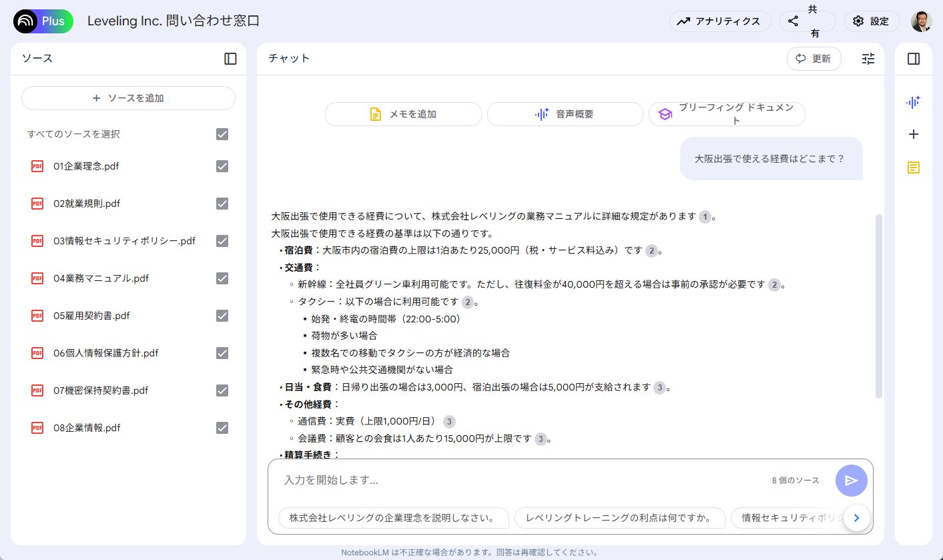Open 設定 with the gear icon
Image resolution: width=943 pixels, height=560 pixels.
click(872, 21)
